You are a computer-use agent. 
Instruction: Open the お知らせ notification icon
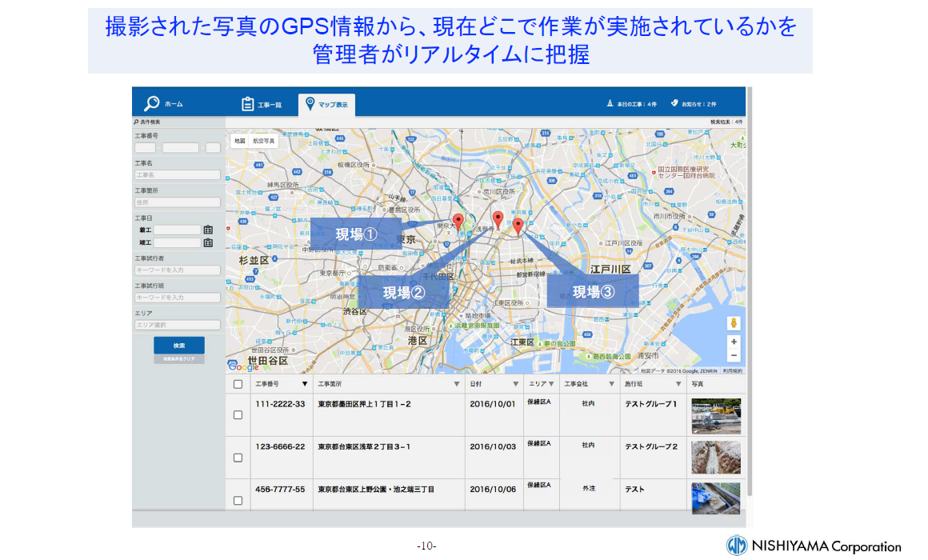(x=674, y=103)
